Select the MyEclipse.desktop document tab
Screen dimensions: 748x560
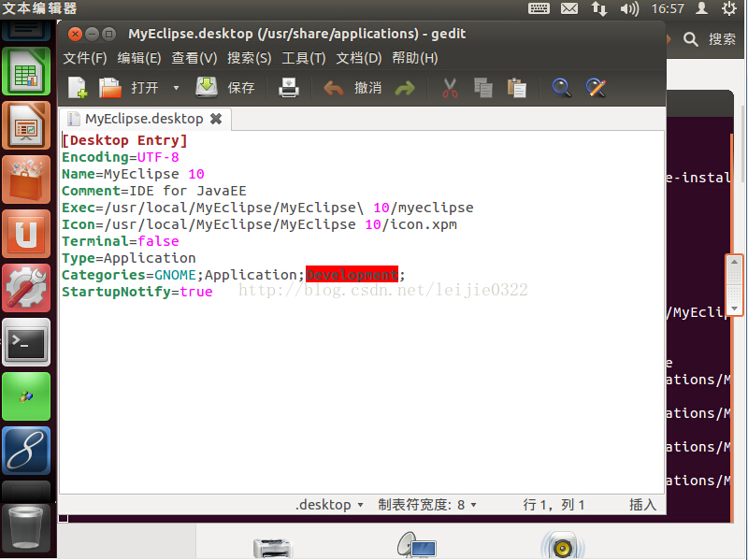point(144,119)
